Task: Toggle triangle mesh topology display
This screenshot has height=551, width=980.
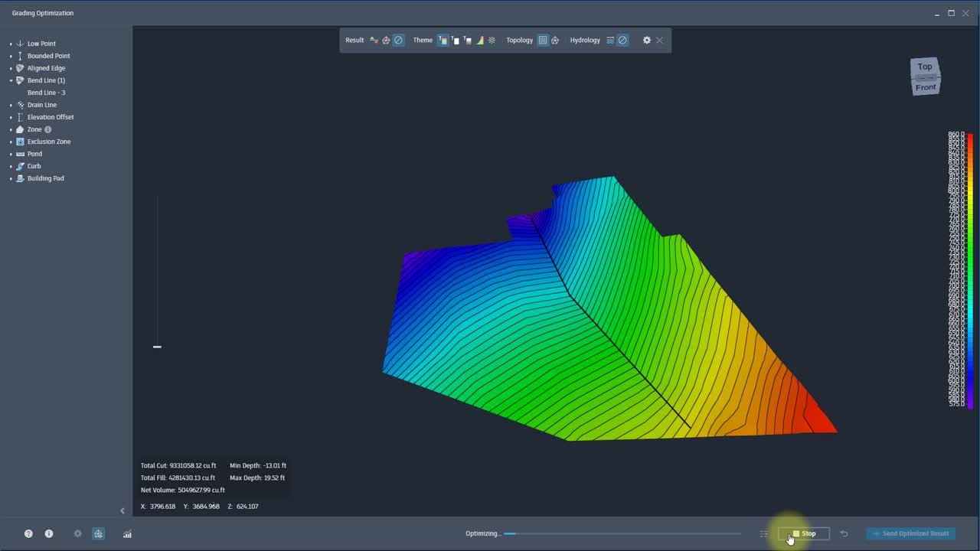Action: click(555, 41)
